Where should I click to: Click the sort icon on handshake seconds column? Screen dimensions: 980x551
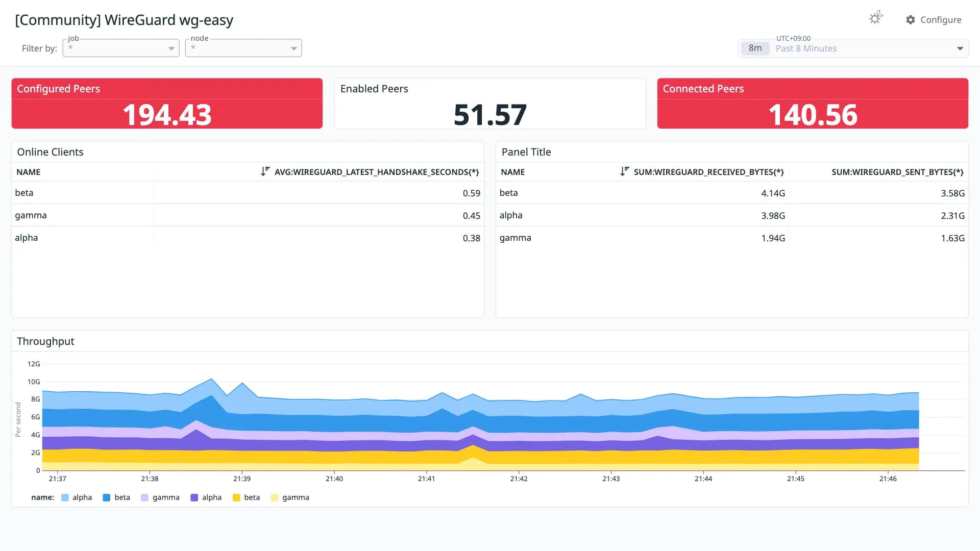265,171
